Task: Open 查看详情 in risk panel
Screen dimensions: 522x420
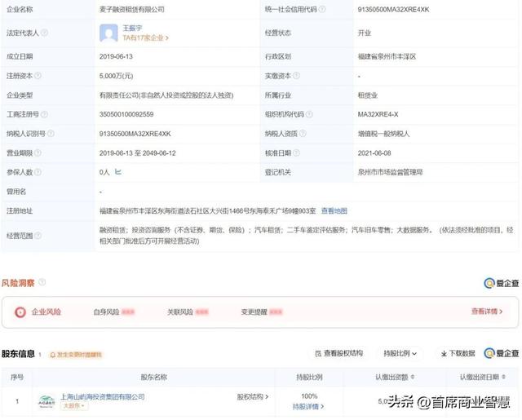Action: click(x=487, y=312)
